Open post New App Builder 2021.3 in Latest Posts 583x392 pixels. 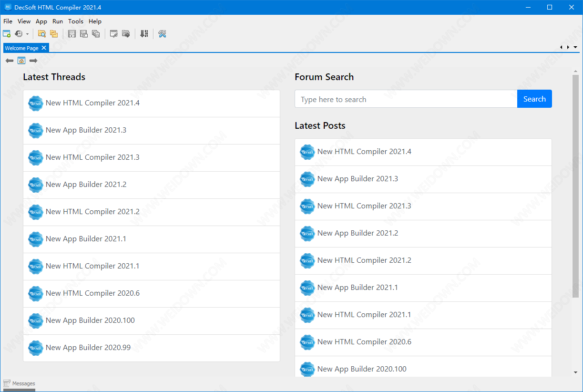point(423,179)
